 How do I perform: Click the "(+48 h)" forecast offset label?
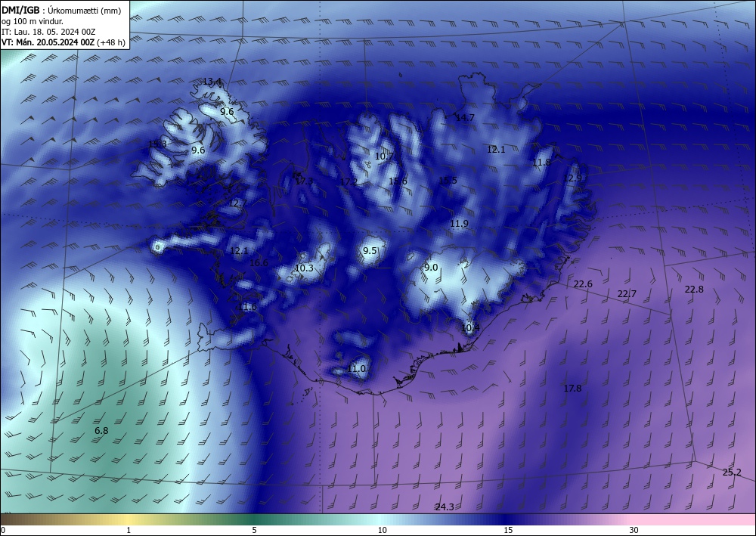[x=111, y=42]
